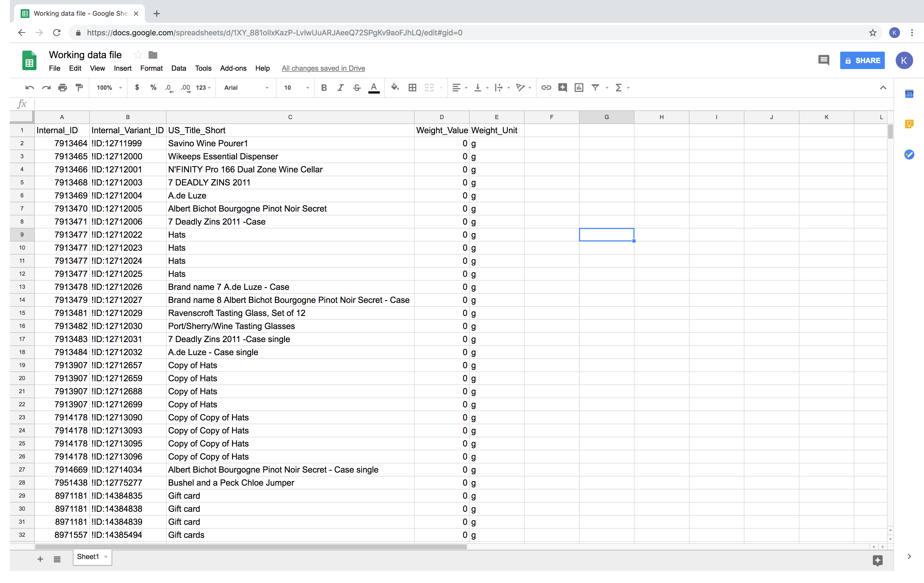Click on cell G9 input field
924x583 pixels.
point(606,234)
